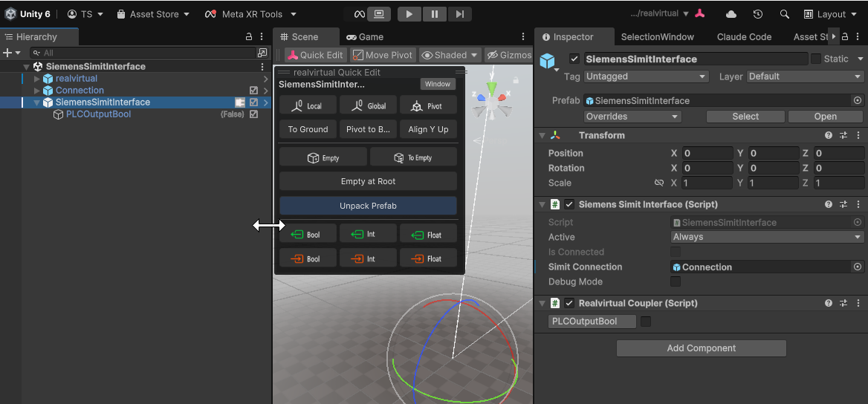Click the Pause button in toolbar
This screenshot has width=868, height=404.
click(x=434, y=14)
